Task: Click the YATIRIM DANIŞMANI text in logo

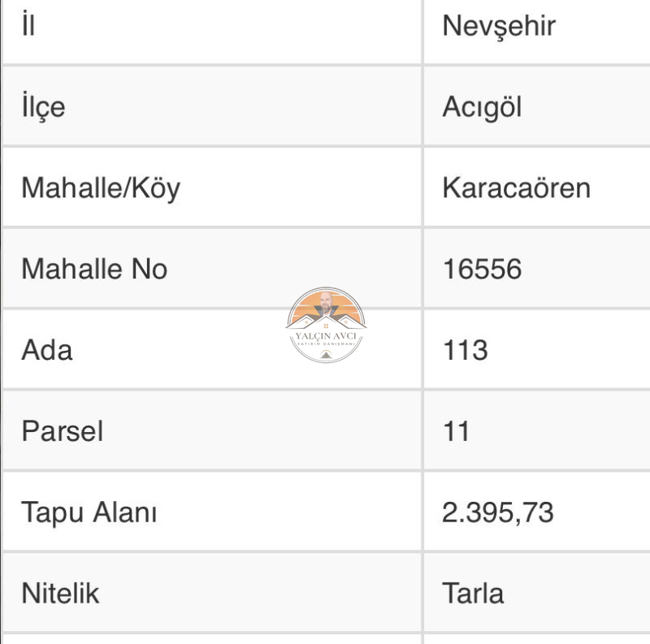Action: point(327,344)
